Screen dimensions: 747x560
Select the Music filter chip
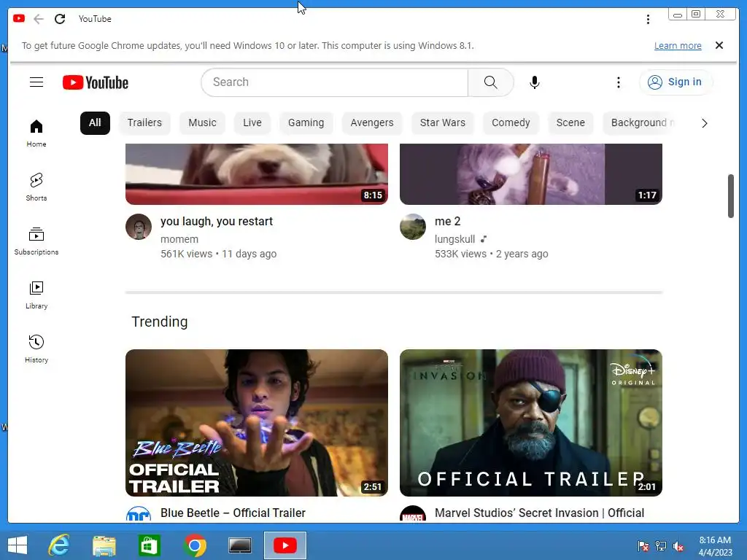click(202, 122)
